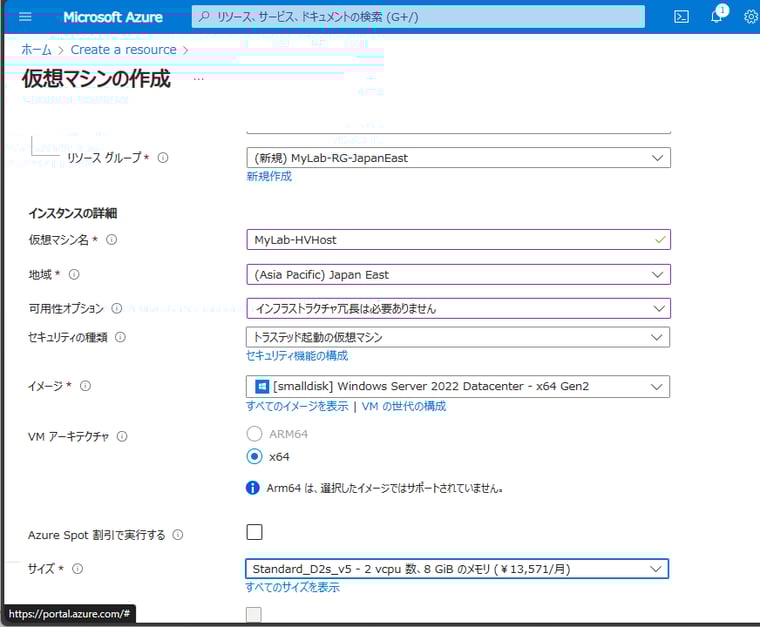Show info for Azure Spot 割引
This screenshot has width=760, height=627.
tap(178, 534)
